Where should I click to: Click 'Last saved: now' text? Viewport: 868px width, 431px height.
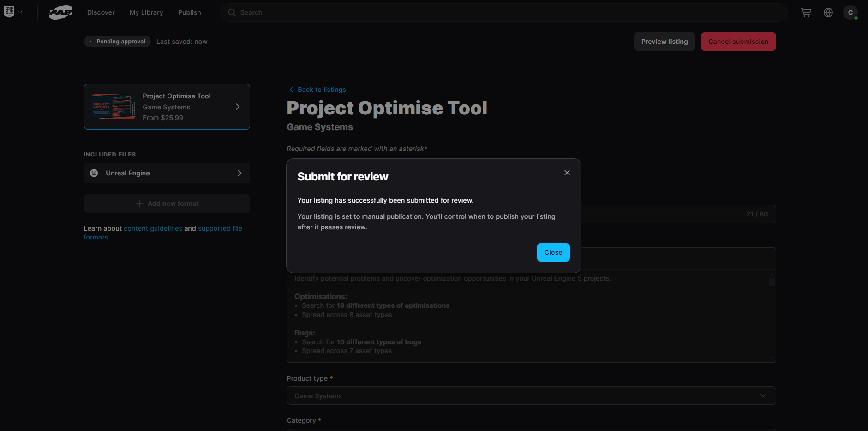coord(182,42)
